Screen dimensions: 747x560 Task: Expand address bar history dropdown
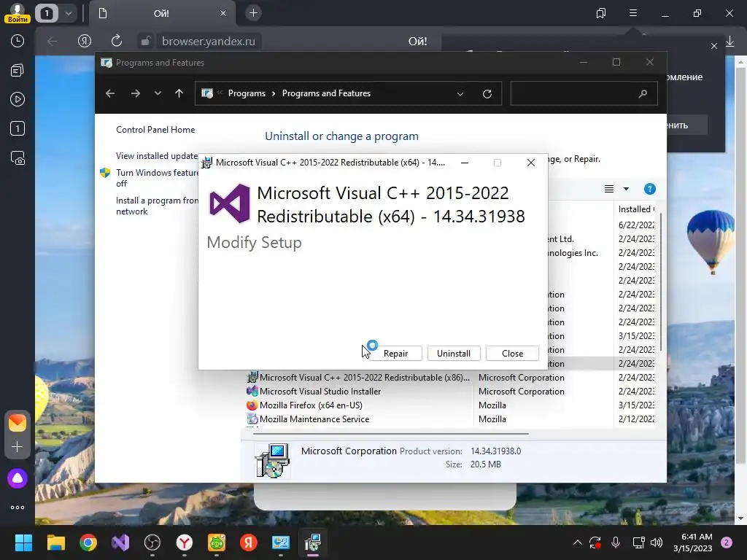(460, 94)
